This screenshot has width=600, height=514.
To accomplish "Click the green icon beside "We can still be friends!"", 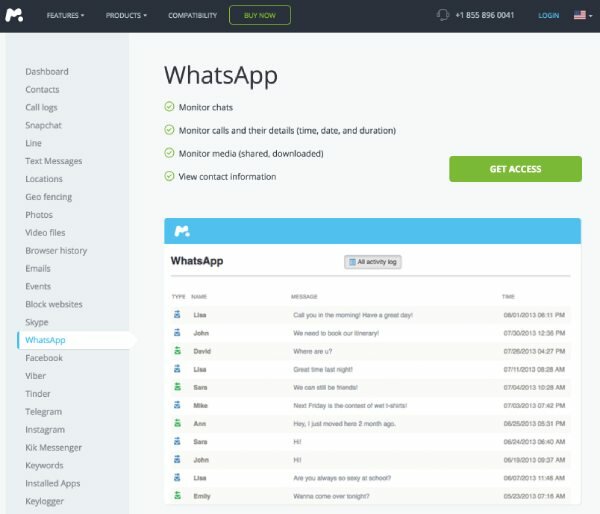I will point(177,387).
